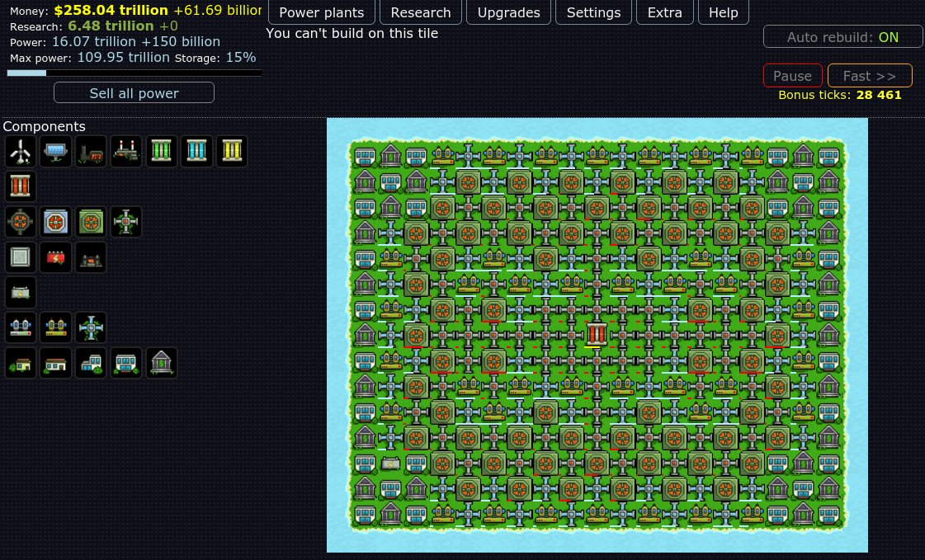Click the Bonus ticks 28 461 counter
Screen dimensions: 925x560
tap(839, 95)
